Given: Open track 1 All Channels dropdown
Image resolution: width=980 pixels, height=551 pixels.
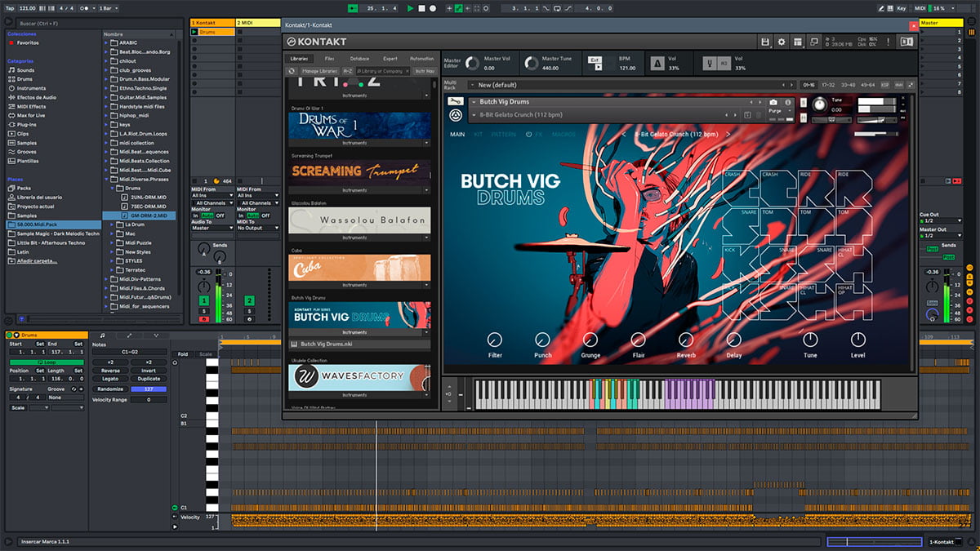Looking at the screenshot, I should pos(214,203).
